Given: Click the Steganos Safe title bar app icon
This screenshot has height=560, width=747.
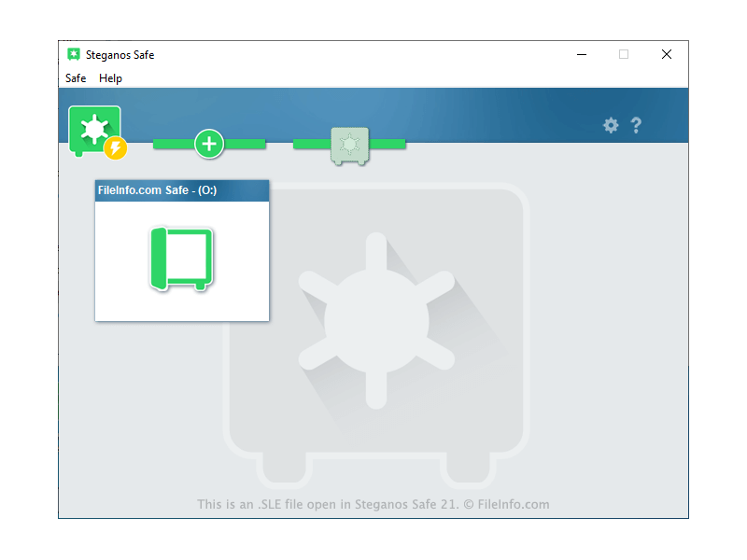Looking at the screenshot, I should click(74, 54).
